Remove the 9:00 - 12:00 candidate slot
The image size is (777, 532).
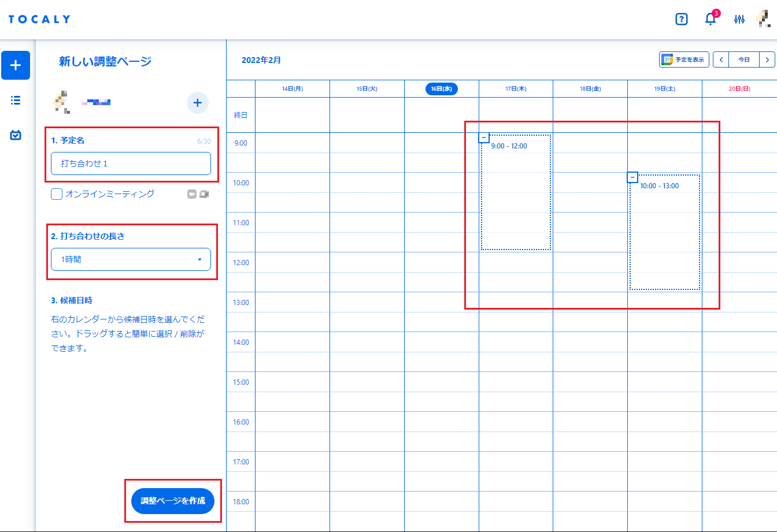point(484,137)
